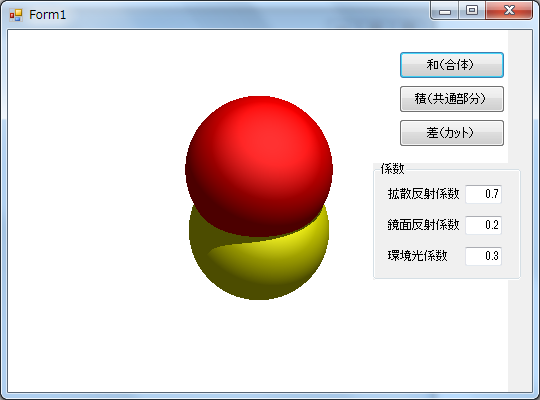This screenshot has width=540, height=400.
Task: Click the Form1 title bar text
Action: [48, 15]
